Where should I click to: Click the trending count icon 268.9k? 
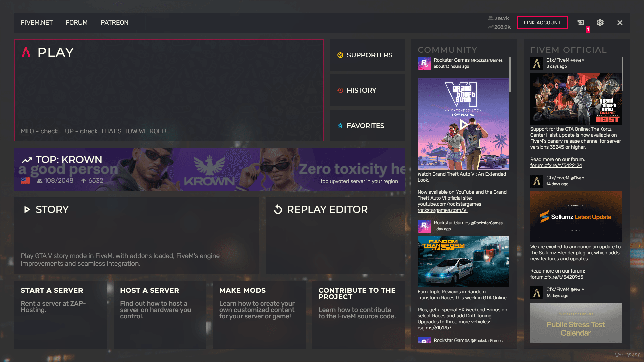pyautogui.click(x=490, y=27)
